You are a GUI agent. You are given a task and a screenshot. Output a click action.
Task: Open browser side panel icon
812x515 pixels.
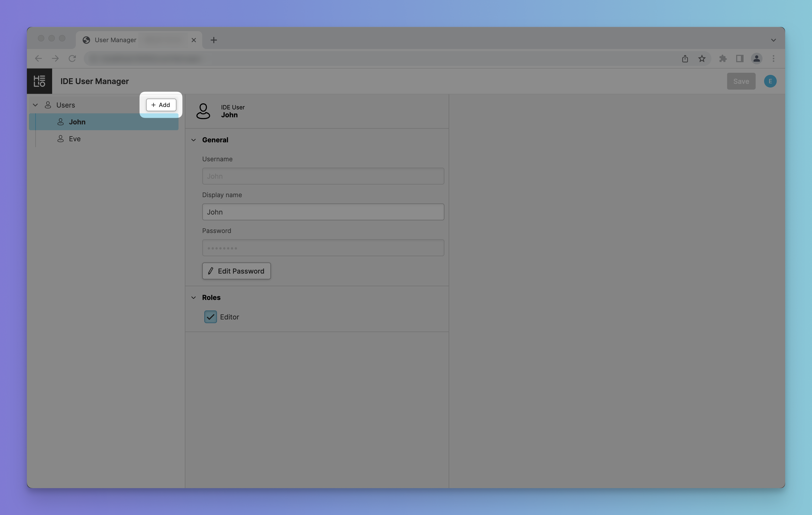tap(740, 59)
